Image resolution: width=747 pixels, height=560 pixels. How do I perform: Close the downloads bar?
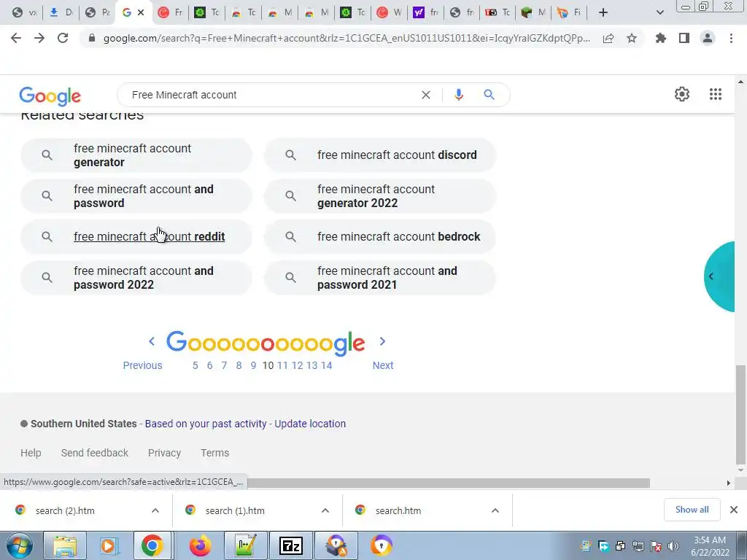point(734,510)
